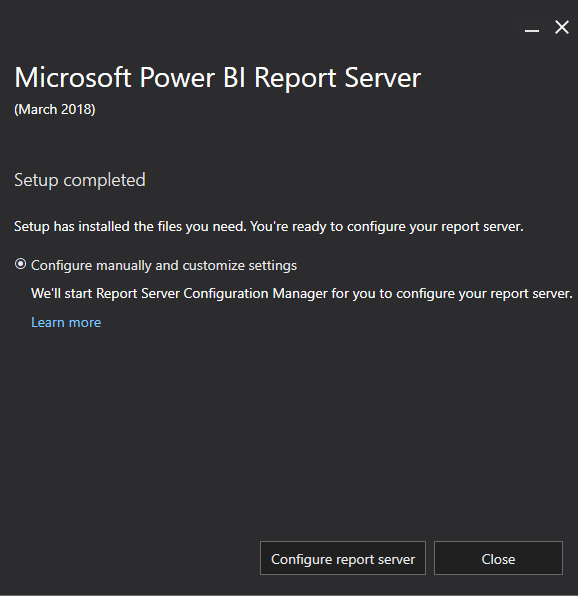Open the Learn more link
This screenshot has height=596, width=578.
click(66, 322)
